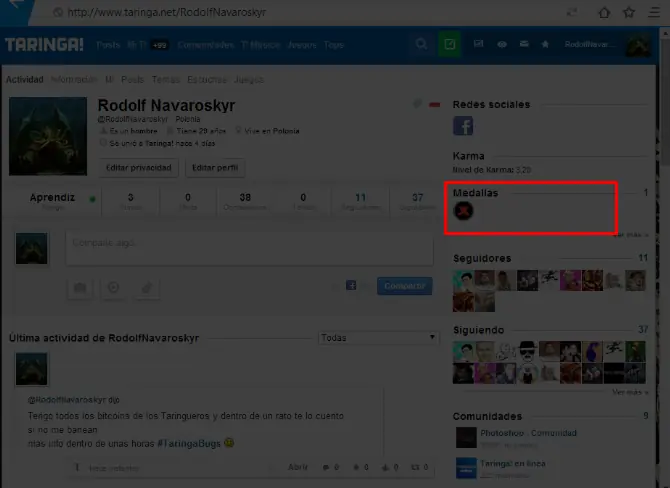Toggle Facebook sharing next to Compartir

(351, 285)
